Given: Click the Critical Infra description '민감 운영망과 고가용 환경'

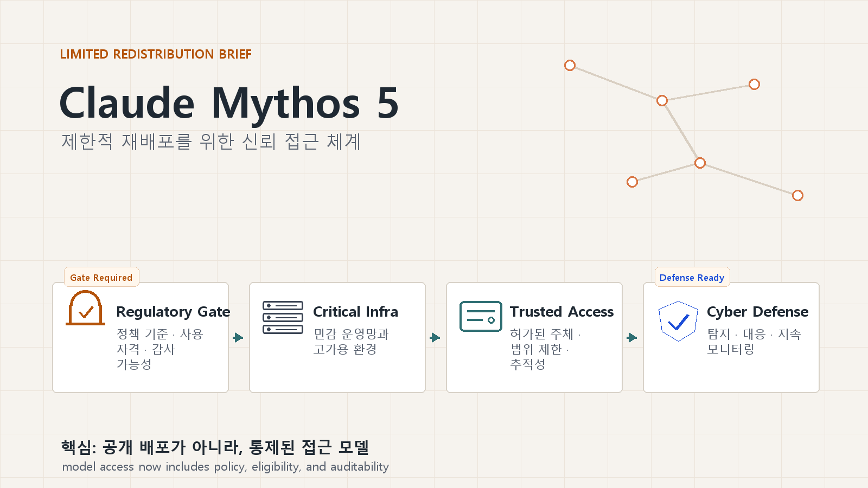Looking at the screenshot, I should (x=351, y=342).
